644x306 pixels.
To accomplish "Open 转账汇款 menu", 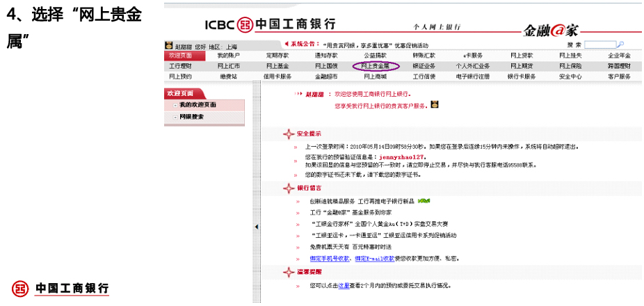I will tap(424, 56).
